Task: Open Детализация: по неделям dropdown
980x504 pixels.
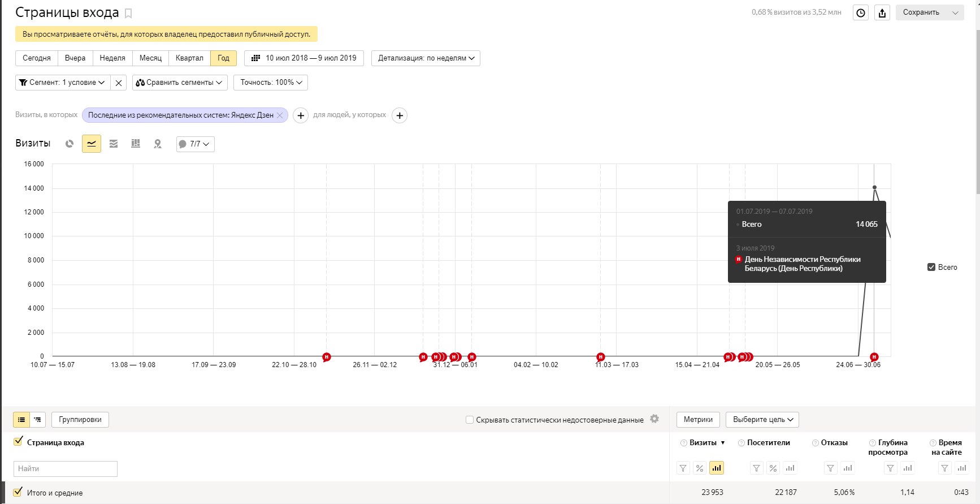Action: pos(426,58)
